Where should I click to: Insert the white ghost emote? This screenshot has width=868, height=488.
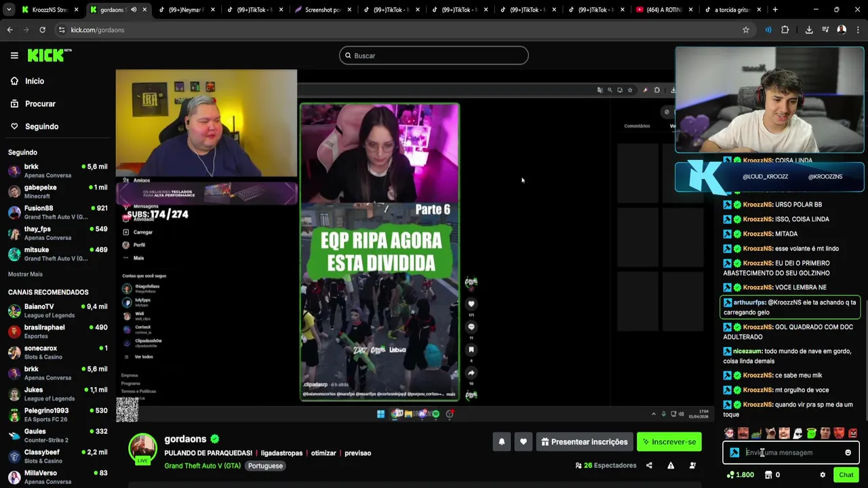[x=797, y=433]
